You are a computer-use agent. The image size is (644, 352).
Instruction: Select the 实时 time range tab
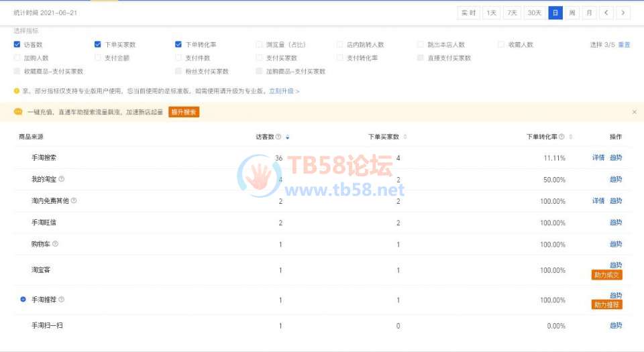tap(468, 13)
